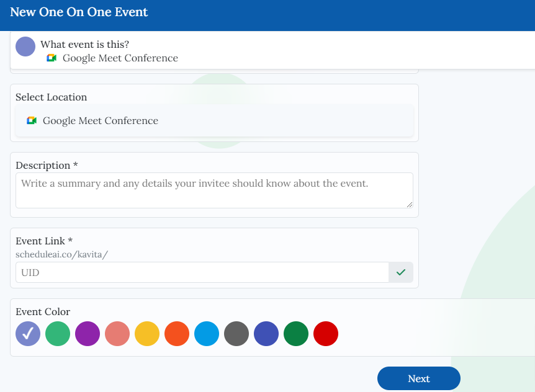This screenshot has height=392, width=535.
Task: Click the periwinkle circle avatar beside 'What event is this?'
Action: tap(25, 47)
